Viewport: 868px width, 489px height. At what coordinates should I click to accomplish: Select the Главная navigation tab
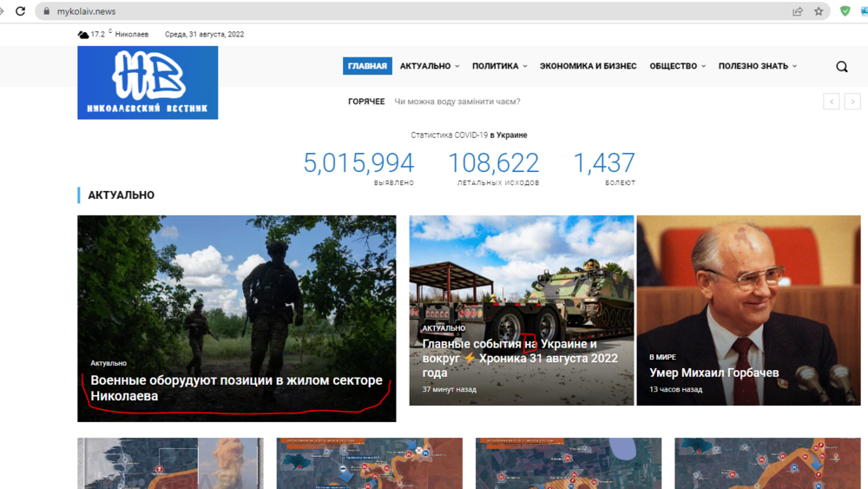coord(367,66)
